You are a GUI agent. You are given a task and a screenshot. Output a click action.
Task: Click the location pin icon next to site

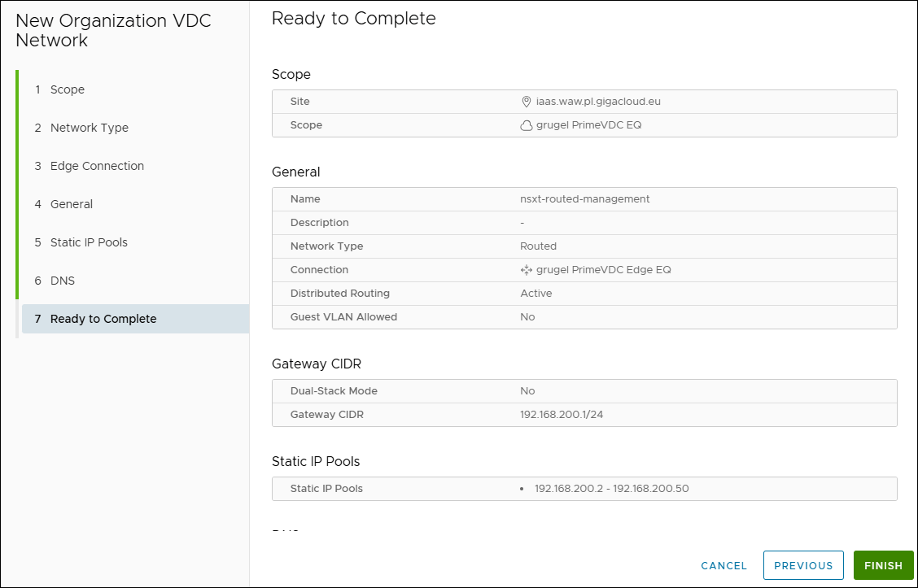(x=526, y=102)
